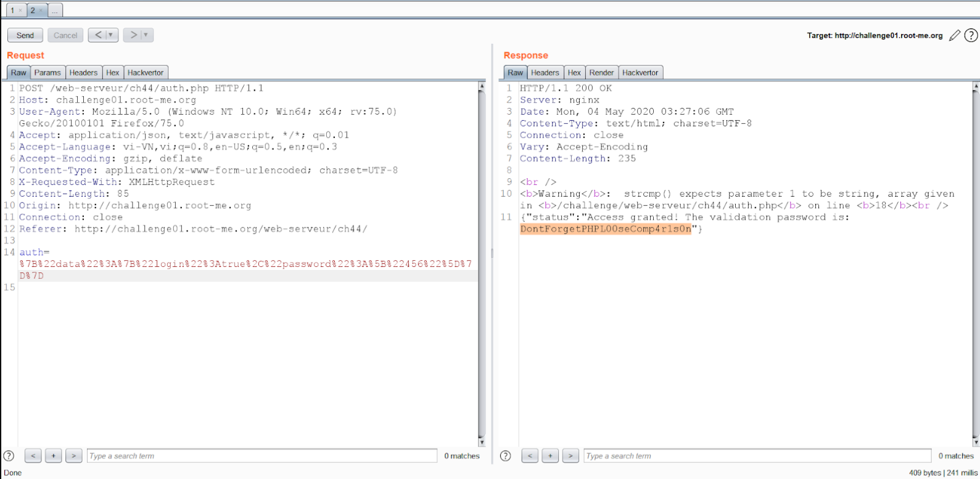This screenshot has width=980, height=479.
Task: Open the Response search help icon
Action: pyautogui.click(x=506, y=456)
